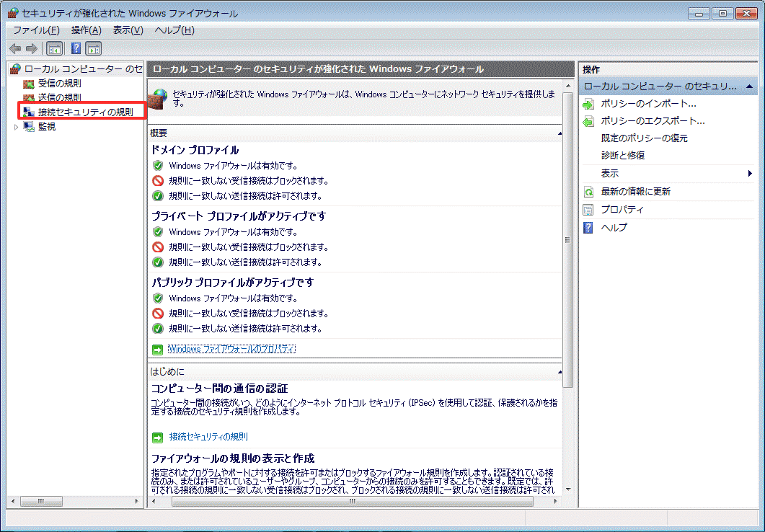Click the center pane's scroll-up arrow

point(567,86)
